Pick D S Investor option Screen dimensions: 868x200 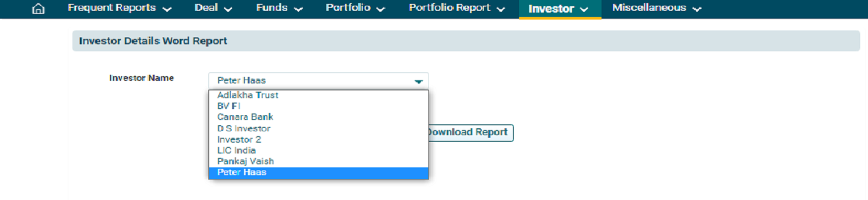click(244, 129)
